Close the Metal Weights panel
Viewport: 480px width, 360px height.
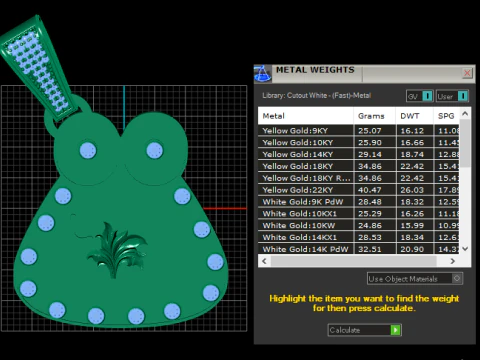(467, 73)
